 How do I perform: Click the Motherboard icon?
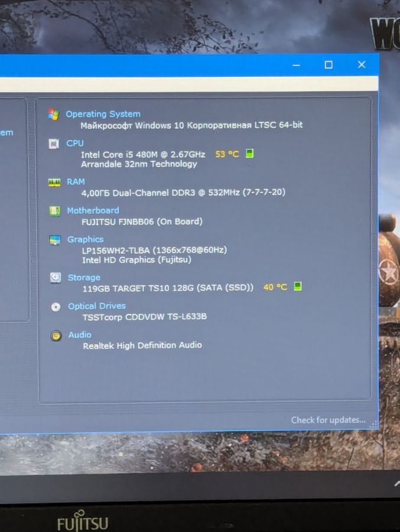coord(54,211)
